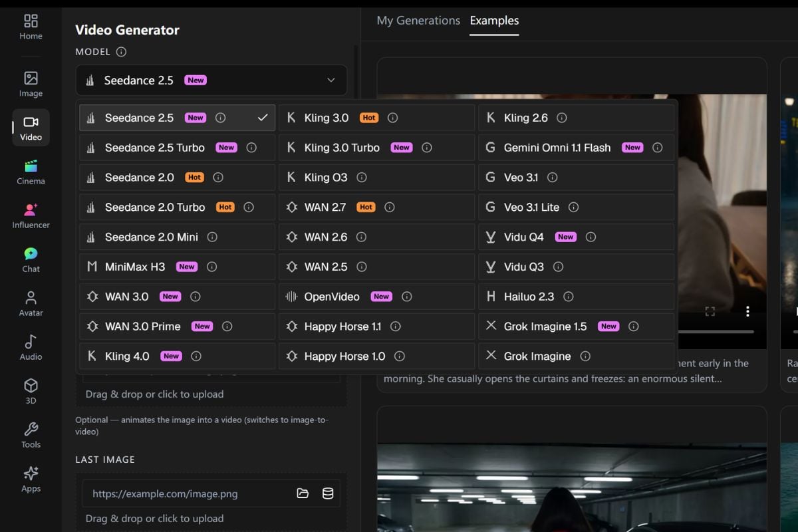Screen dimensions: 798x532
Task: Open the Influencer tool
Action: point(31,216)
